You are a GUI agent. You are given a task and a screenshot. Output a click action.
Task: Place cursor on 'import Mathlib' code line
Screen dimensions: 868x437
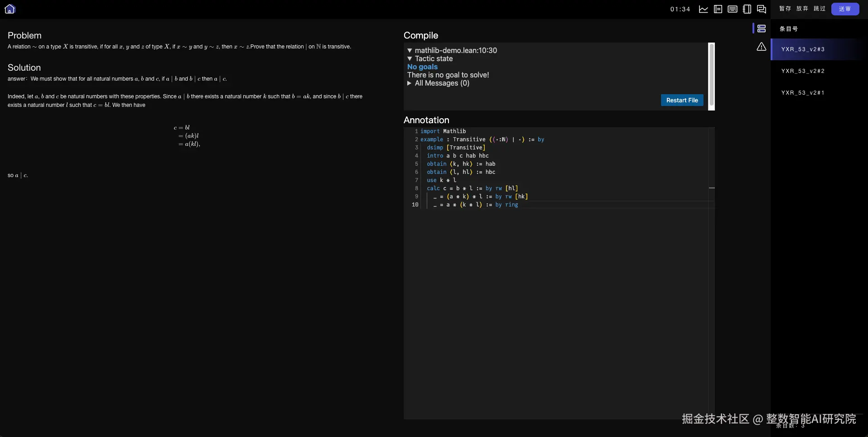tap(443, 131)
